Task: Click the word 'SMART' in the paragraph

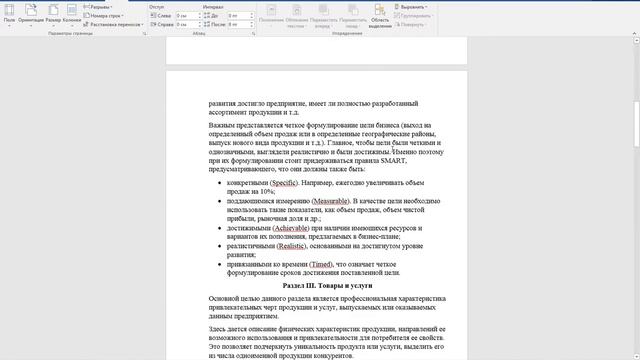Action: 393,161
